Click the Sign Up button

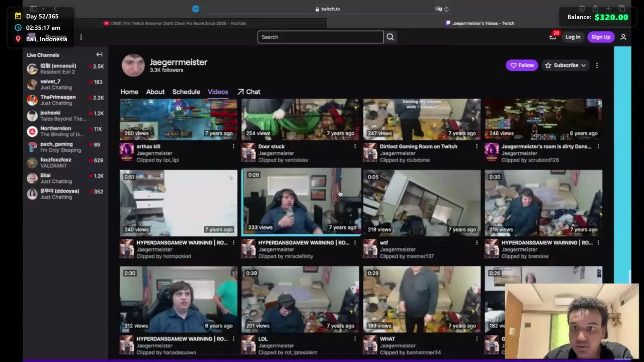pos(601,37)
